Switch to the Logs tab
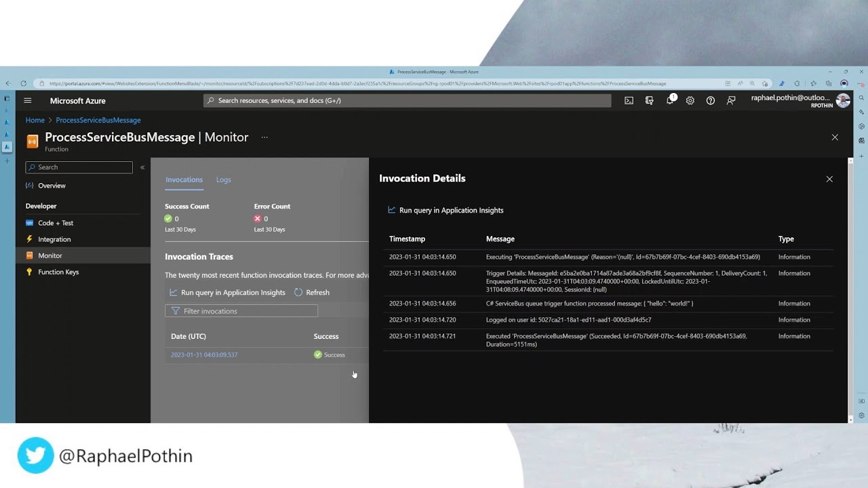The width and height of the screenshot is (868, 488). [223, 180]
